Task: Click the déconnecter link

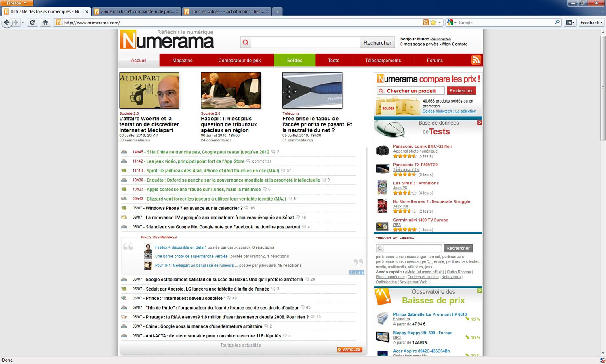Action: pos(440,39)
